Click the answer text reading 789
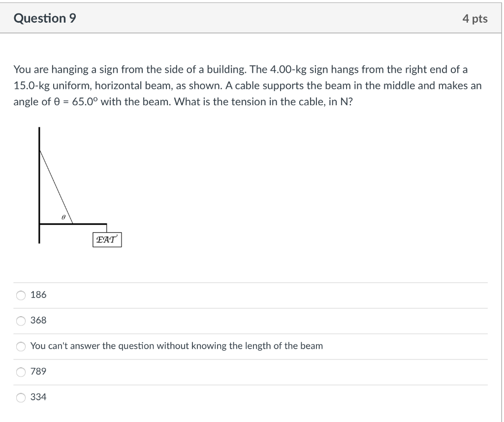This screenshot has height=422, width=504. click(x=38, y=371)
